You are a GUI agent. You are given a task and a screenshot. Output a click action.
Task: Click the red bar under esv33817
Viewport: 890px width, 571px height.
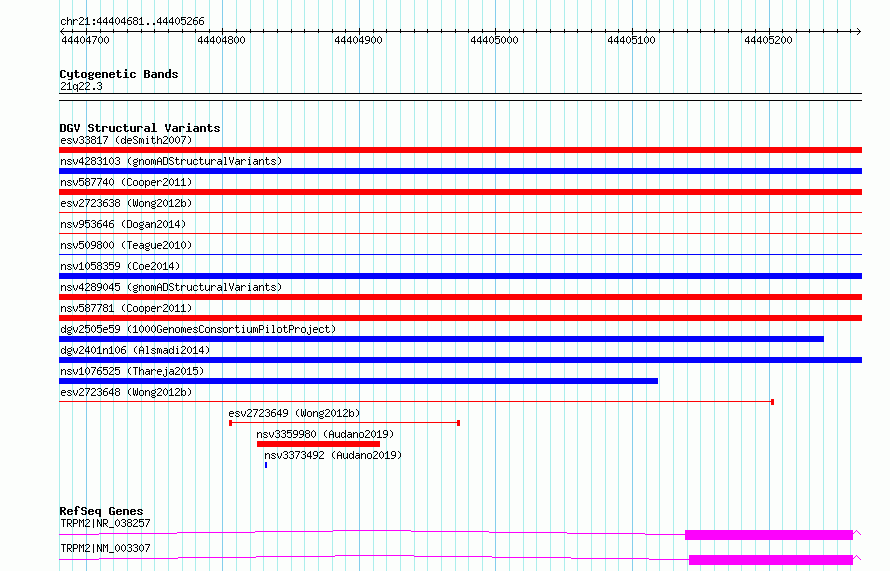point(460,150)
